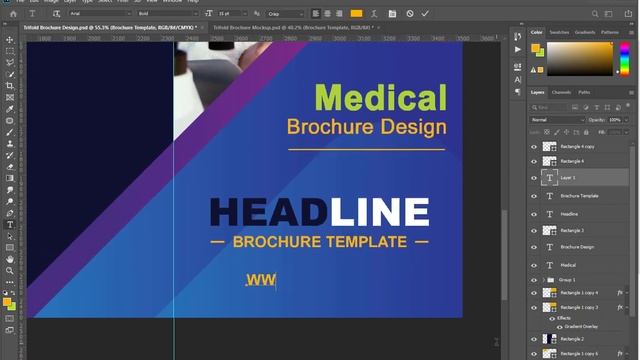640x360 pixels.
Task: Select the Rectangular Marquee tool
Action: tap(10, 51)
